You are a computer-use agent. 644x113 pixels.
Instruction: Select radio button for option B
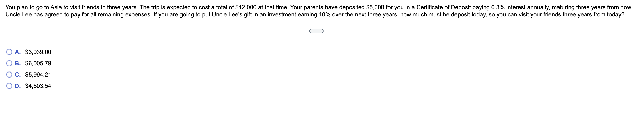point(9,63)
